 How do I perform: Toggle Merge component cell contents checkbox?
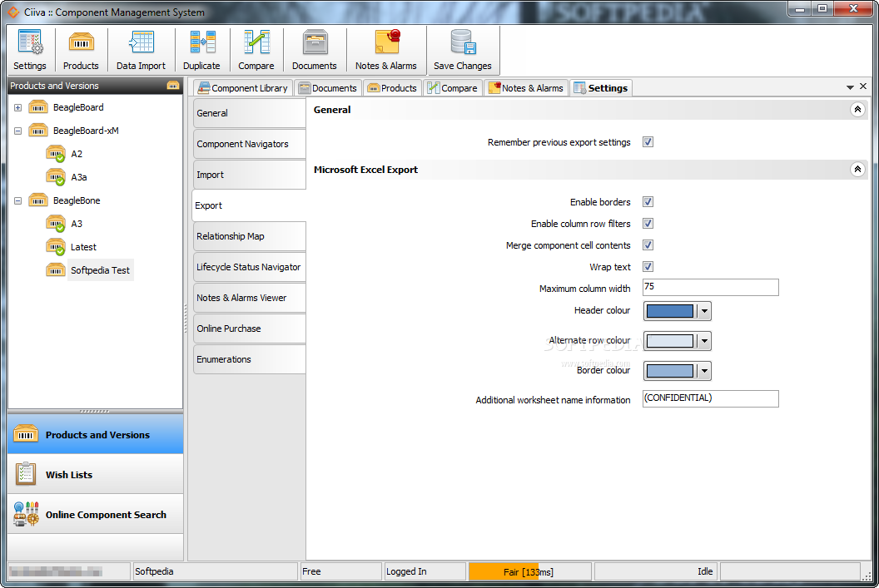click(648, 245)
